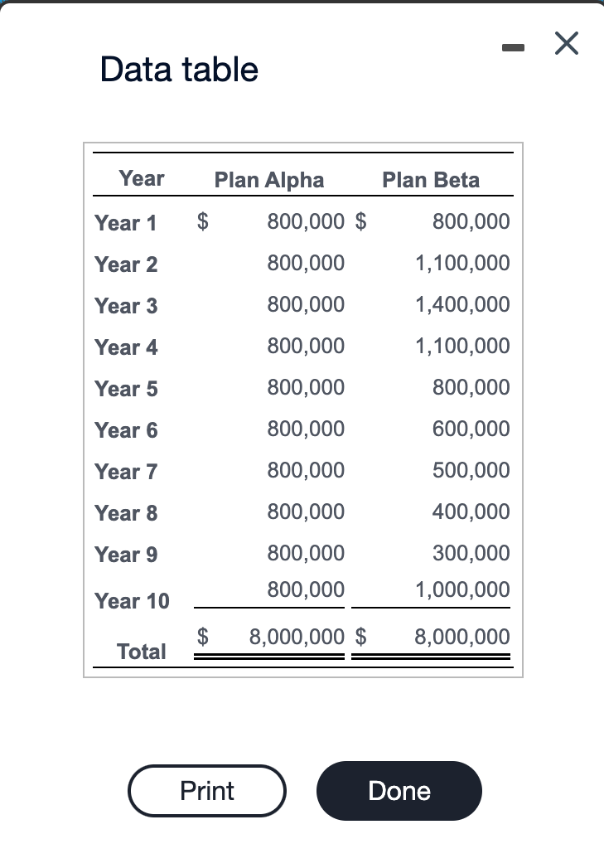This screenshot has width=604, height=868.
Task: Click the Data table title
Action: click(x=179, y=69)
